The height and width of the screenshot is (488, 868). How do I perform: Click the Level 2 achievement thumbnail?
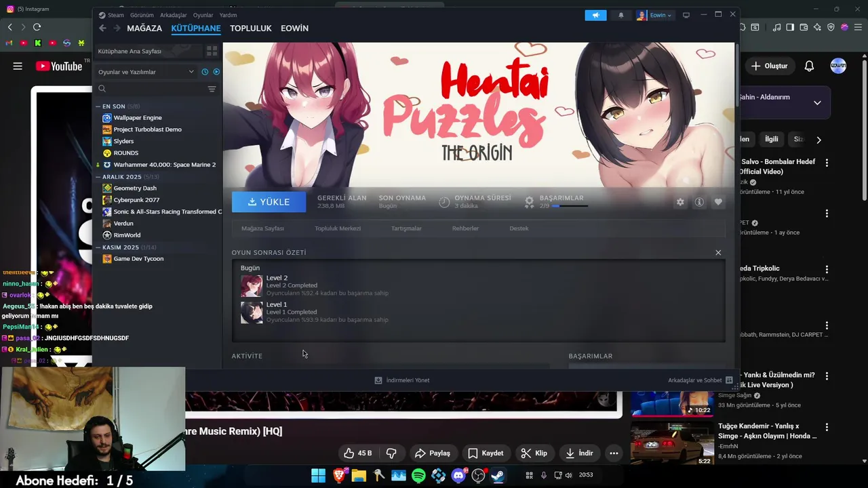[252, 285]
